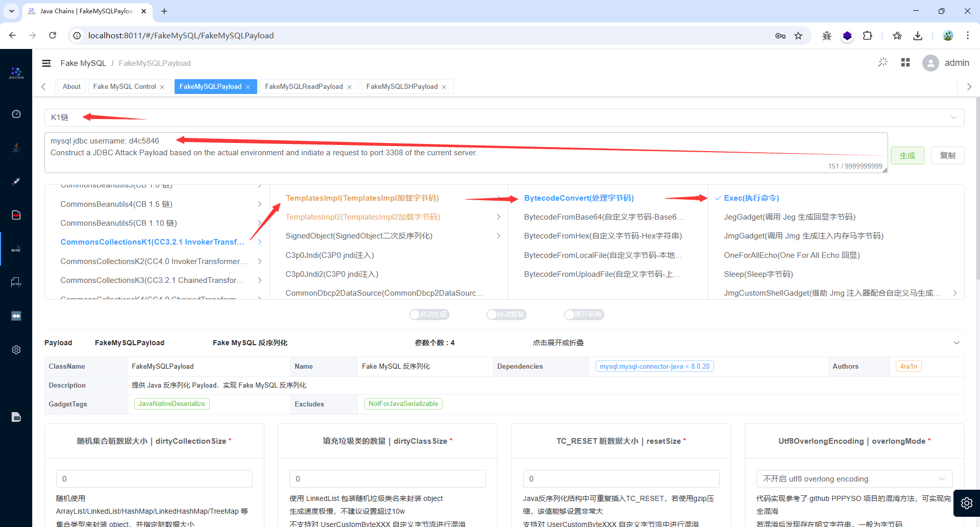Click the green 生成 generate button
The width and height of the screenshot is (980, 527).
point(908,156)
